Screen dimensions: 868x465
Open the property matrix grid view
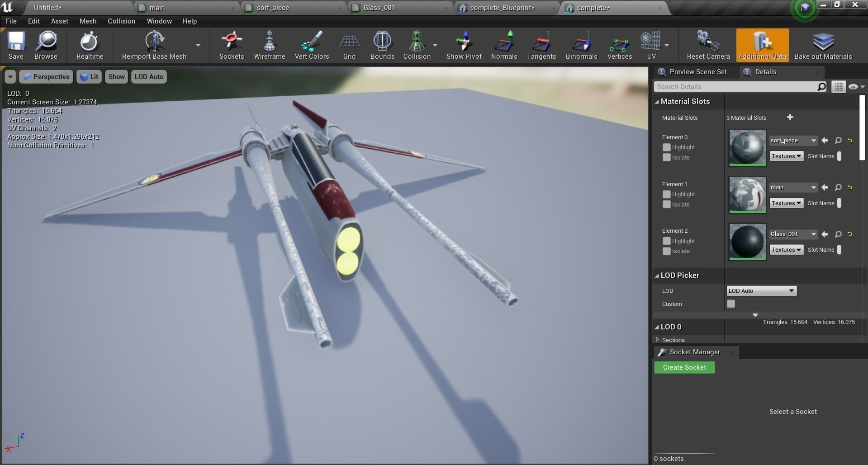838,87
